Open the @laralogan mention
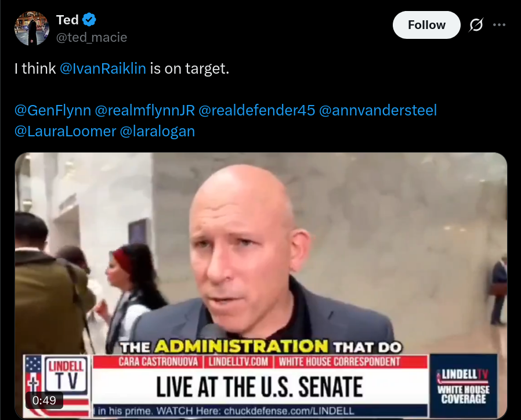Viewport: 521px width, 420px height. [x=157, y=131]
